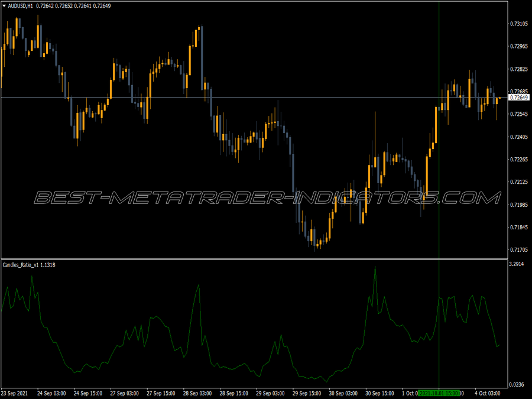Click the 29 Sep 03:00 time axis label
This screenshot has height=399, width=532.
270,393
